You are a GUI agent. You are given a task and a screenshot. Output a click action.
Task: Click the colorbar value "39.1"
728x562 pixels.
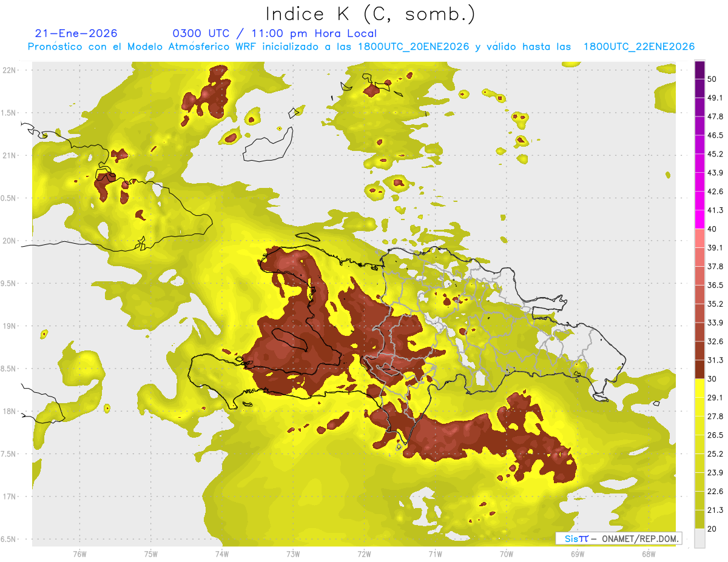point(716,247)
